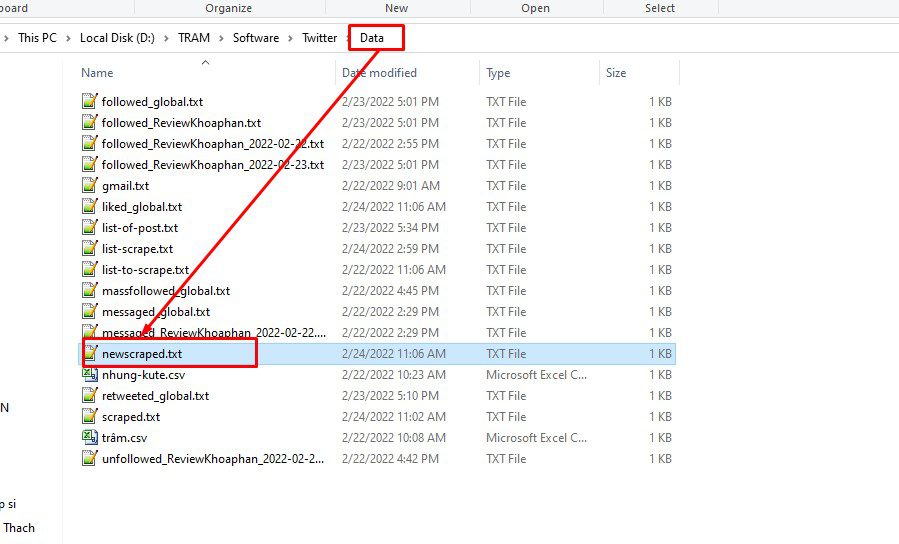Click the unfollowed_ReviewKhoaphan file icon
This screenshot has height=544, width=899.
pos(89,459)
